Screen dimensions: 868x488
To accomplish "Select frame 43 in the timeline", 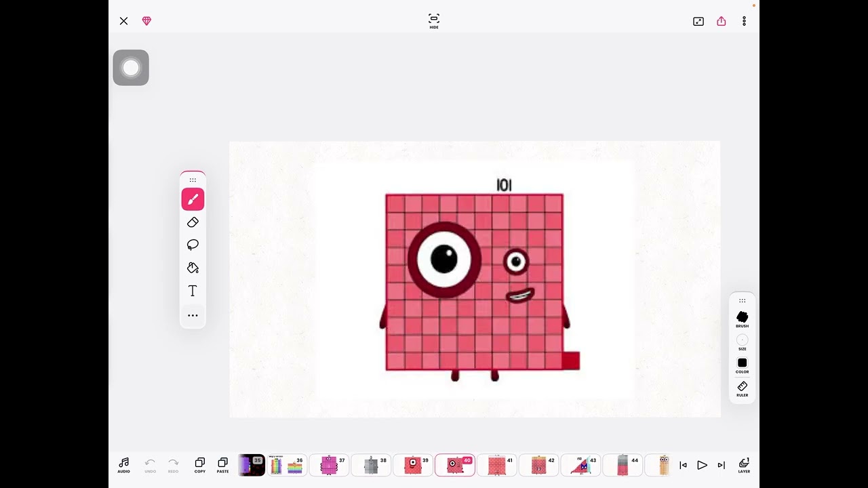I will (581, 465).
